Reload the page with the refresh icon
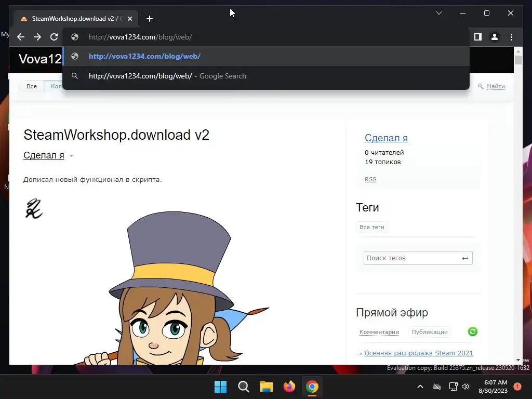Screen dimensions: 532x399 click(54, 37)
